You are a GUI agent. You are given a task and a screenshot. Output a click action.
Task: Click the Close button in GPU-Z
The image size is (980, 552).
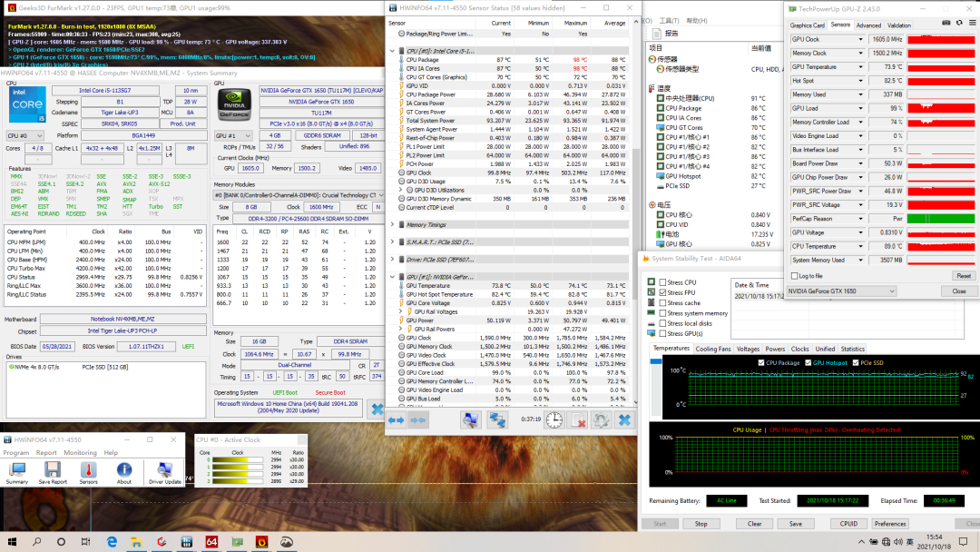click(x=959, y=291)
